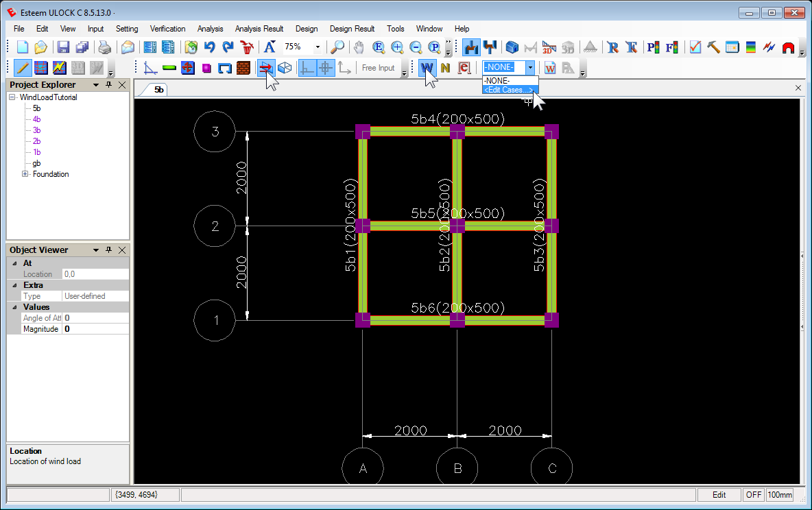Toggle the OFF indicator in status bar
Image resolution: width=812 pixels, height=510 pixels.
coord(754,494)
